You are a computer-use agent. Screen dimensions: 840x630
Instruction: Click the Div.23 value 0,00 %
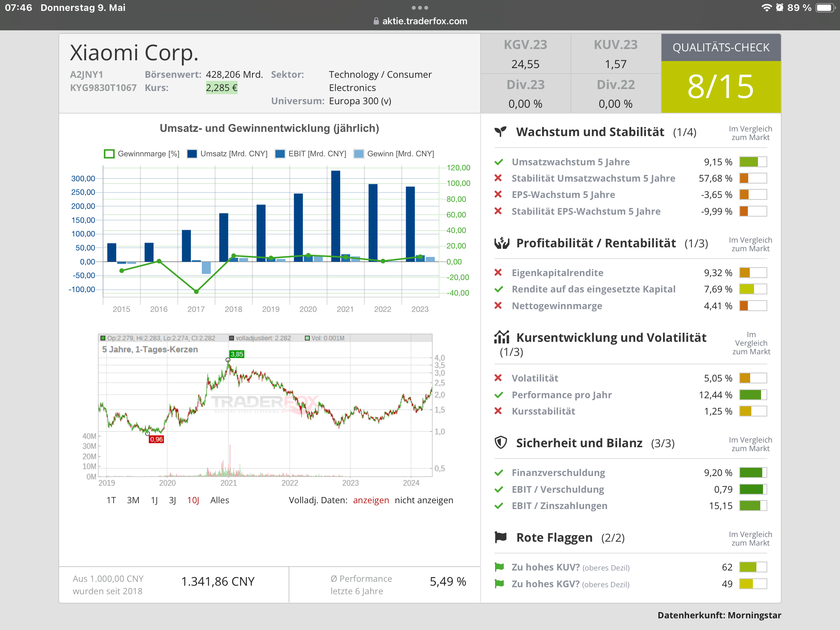pyautogui.click(x=525, y=104)
